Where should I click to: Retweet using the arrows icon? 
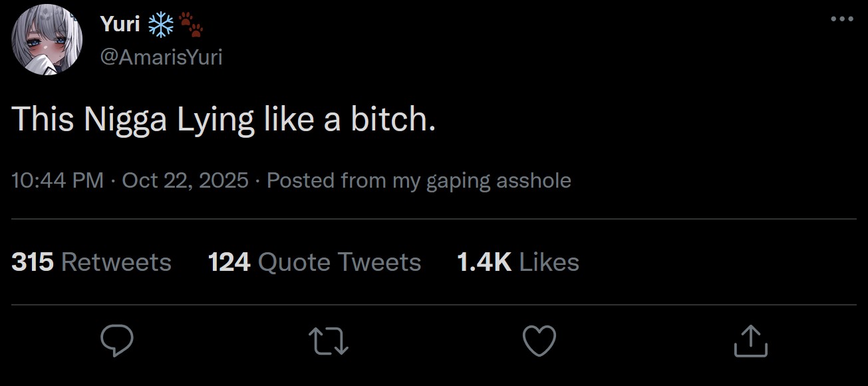[330, 341]
